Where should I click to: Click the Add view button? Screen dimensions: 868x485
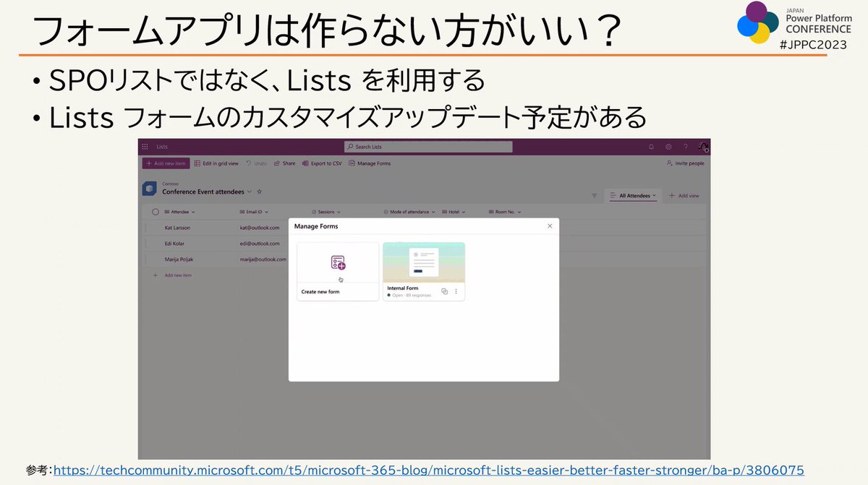(x=684, y=195)
